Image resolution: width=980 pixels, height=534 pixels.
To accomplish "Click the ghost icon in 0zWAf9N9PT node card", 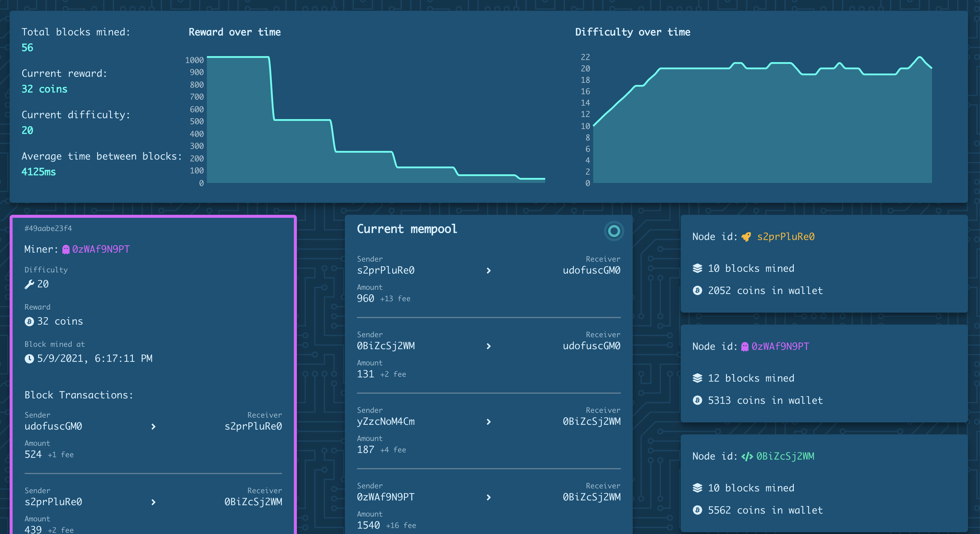I will (x=745, y=347).
